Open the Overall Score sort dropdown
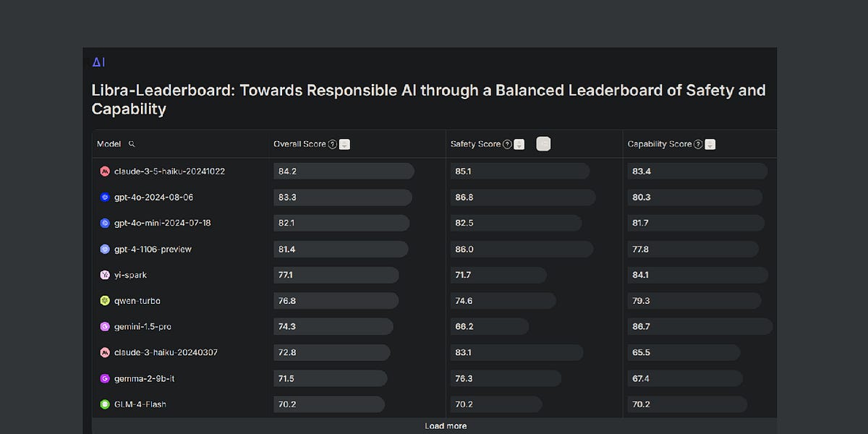Screen dimensions: 868x434 pos(344,144)
